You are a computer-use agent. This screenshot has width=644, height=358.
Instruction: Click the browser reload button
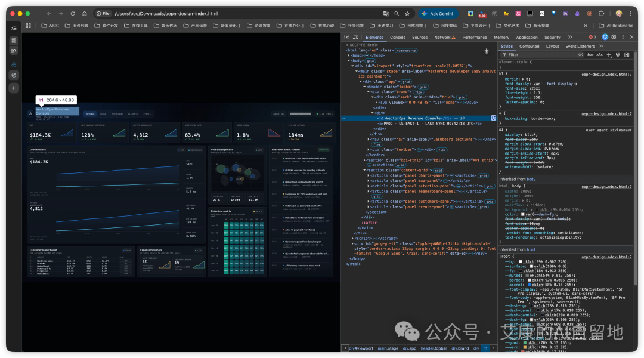[73, 14]
